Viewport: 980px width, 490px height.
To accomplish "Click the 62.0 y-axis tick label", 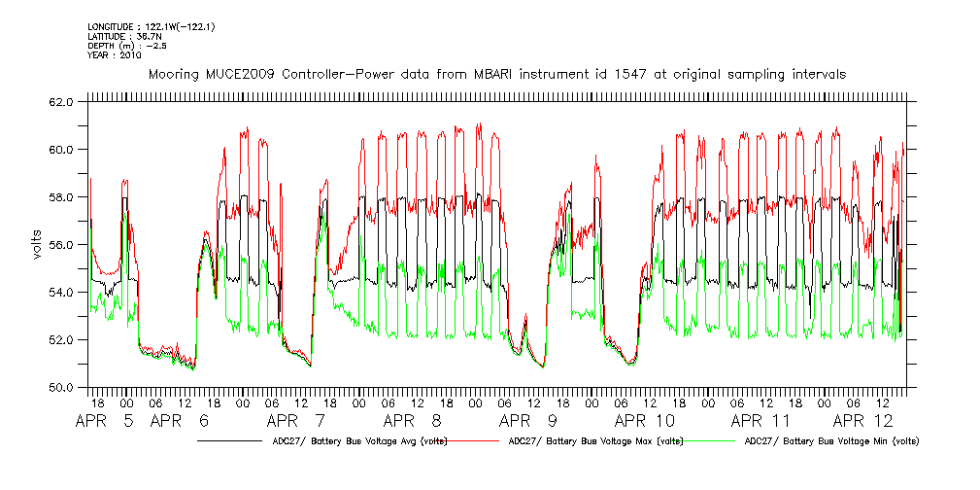I will pyautogui.click(x=62, y=102).
